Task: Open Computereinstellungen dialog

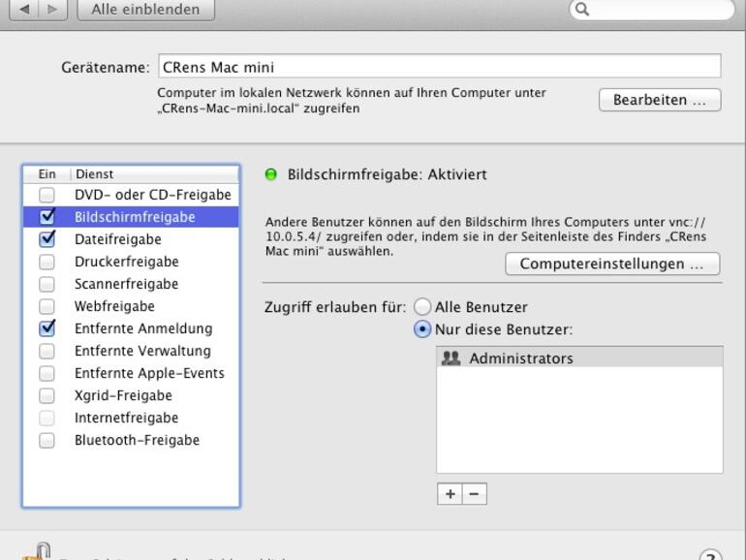Action: point(612,264)
